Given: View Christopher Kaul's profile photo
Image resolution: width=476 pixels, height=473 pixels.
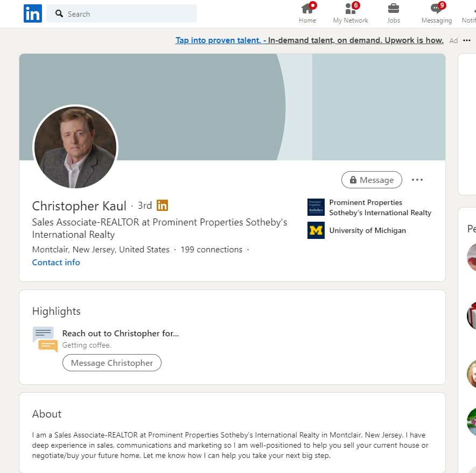Looking at the screenshot, I should (x=75, y=147).
